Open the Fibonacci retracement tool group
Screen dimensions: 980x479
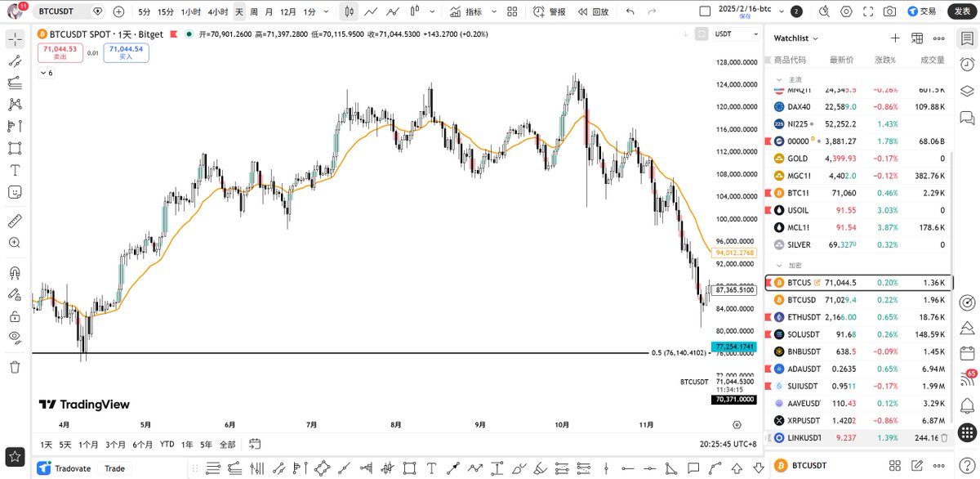15,83
